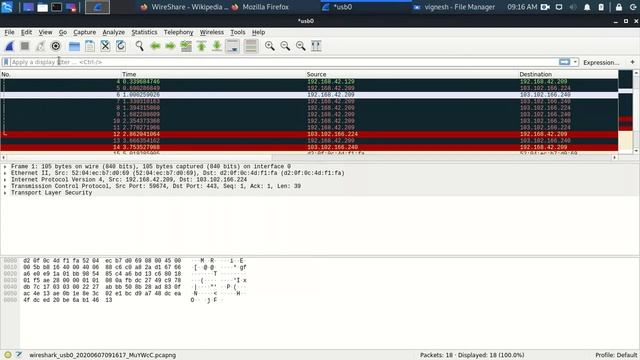Jump to the first packet
Viewport: 640px width, 360px height.
click(x=201, y=46)
